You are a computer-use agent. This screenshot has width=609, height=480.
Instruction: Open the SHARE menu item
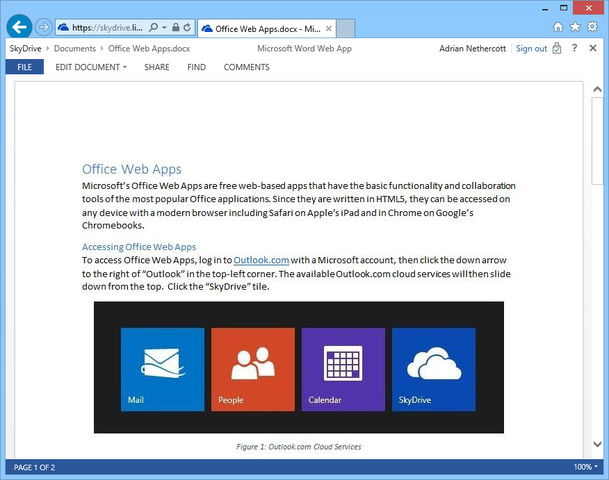coord(157,67)
